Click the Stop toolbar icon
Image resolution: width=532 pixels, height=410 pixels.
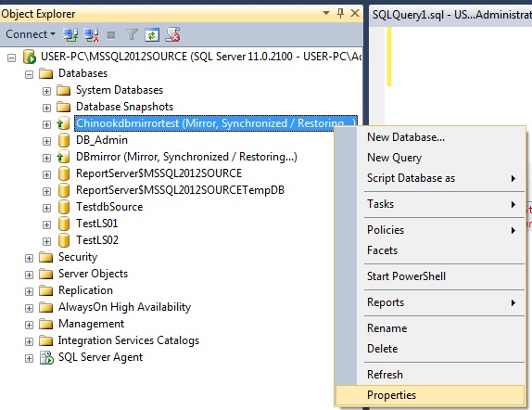(x=111, y=34)
